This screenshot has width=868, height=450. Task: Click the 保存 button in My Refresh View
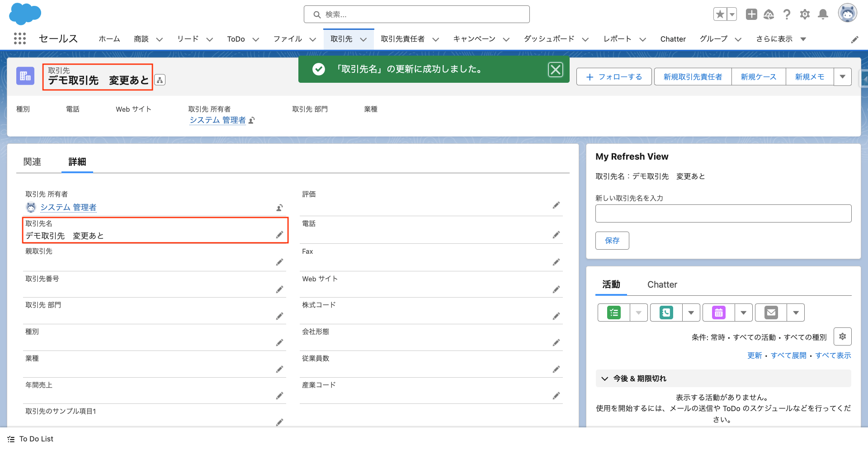(612, 240)
